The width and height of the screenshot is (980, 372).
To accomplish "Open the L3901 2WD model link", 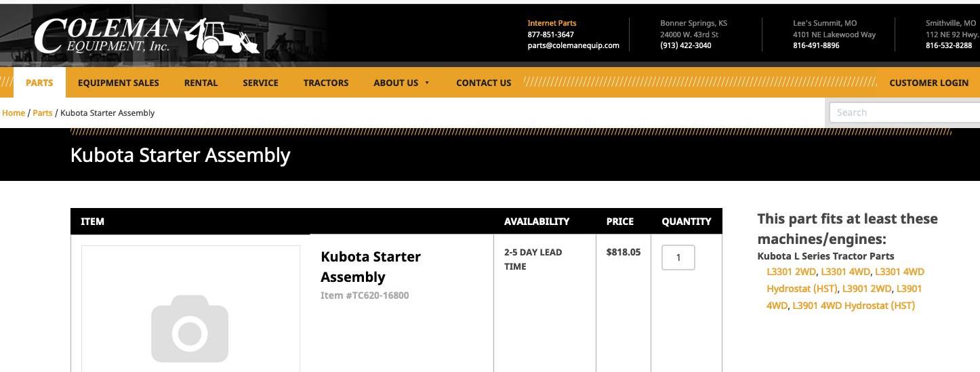I will (867, 289).
